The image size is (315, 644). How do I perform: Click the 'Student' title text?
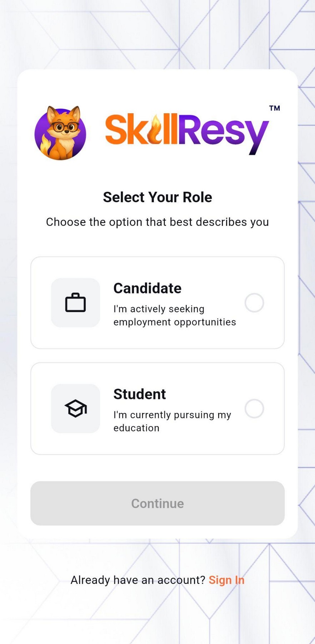139,394
